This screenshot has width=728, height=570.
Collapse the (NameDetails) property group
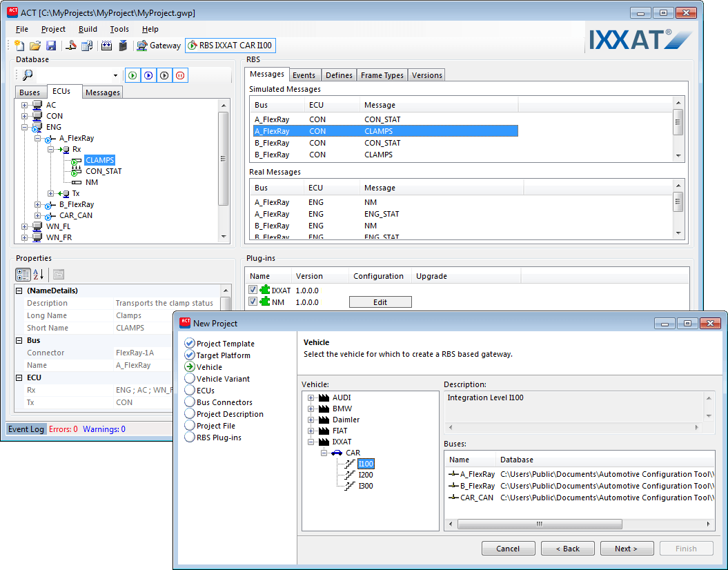coord(19,291)
